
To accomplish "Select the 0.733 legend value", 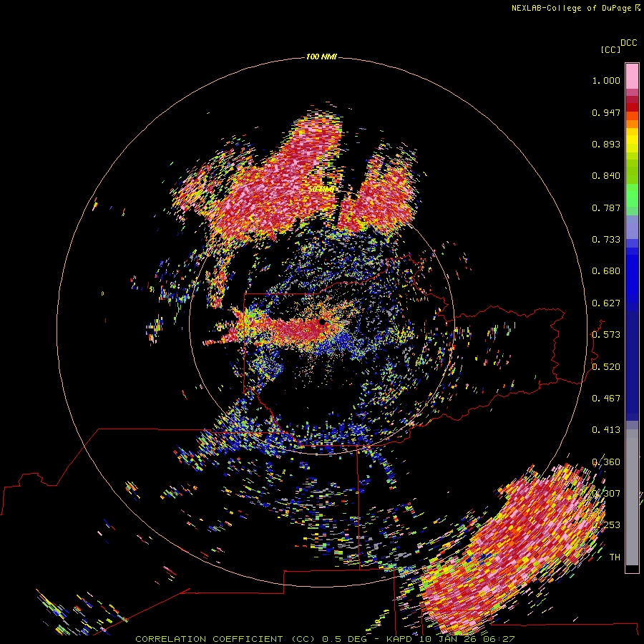I will click(x=606, y=240).
